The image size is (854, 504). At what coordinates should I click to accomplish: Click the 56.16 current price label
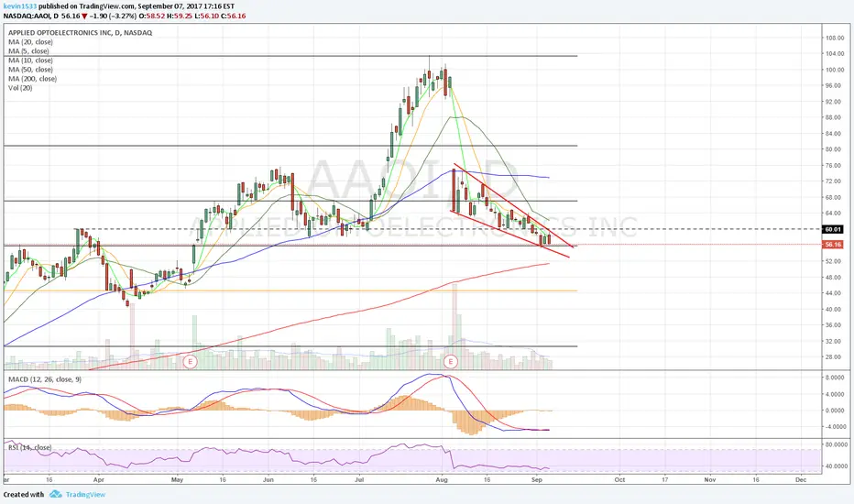(x=833, y=245)
